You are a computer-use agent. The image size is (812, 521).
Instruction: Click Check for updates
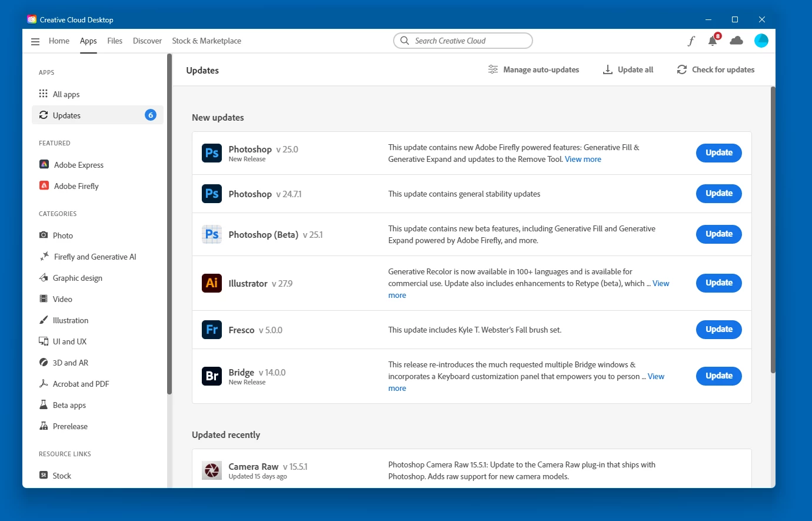coord(716,69)
